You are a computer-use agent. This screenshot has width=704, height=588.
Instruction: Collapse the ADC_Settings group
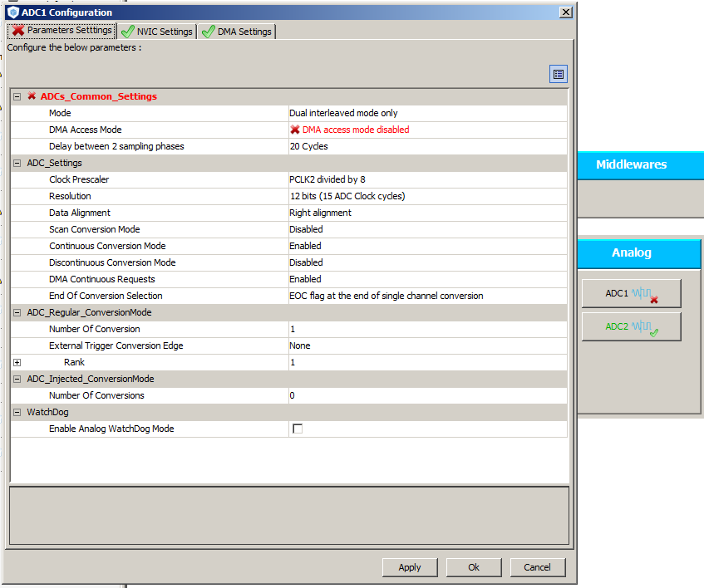tap(17, 163)
